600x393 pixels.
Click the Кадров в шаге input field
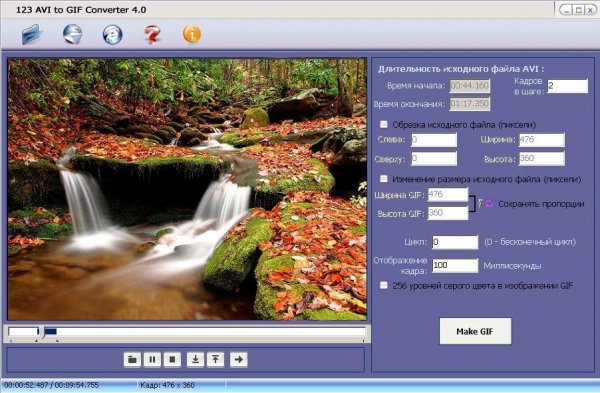point(567,86)
